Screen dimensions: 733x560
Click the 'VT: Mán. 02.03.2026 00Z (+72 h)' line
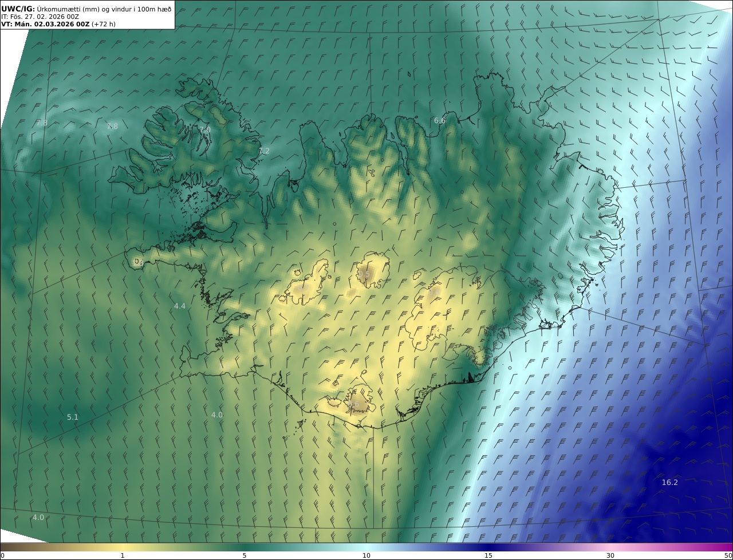pyautogui.click(x=58, y=25)
